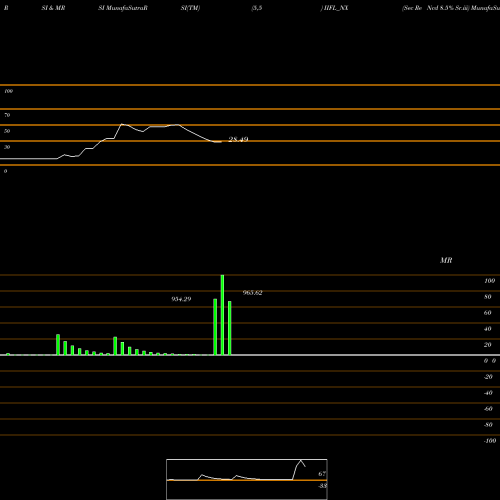The image size is (500, 500).
Task: Select the 'MR' panel label
Action: click(446, 260)
